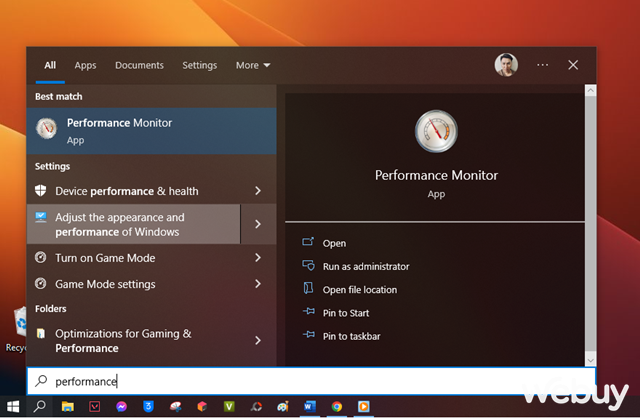Open Google Chrome from the taskbar
Viewport: 640px width, 418px height.
pyautogui.click(x=337, y=407)
